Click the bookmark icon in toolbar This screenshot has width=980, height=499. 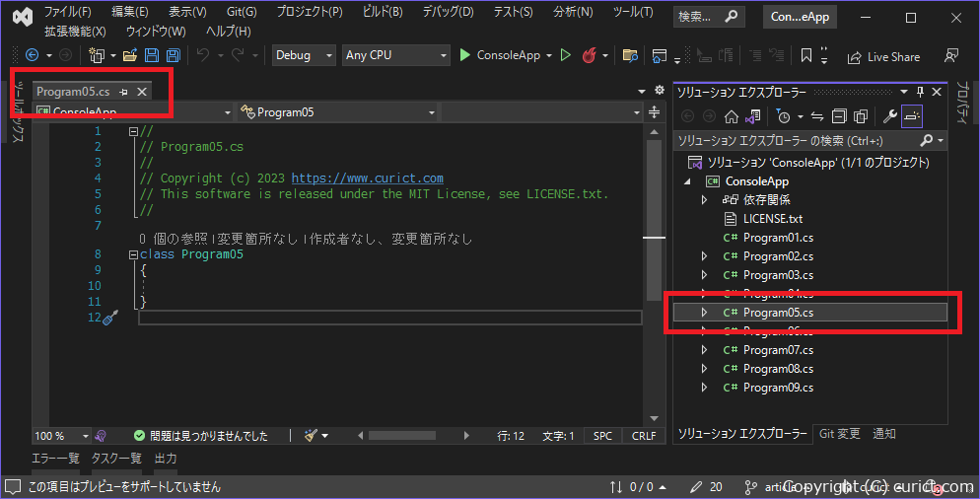point(806,55)
